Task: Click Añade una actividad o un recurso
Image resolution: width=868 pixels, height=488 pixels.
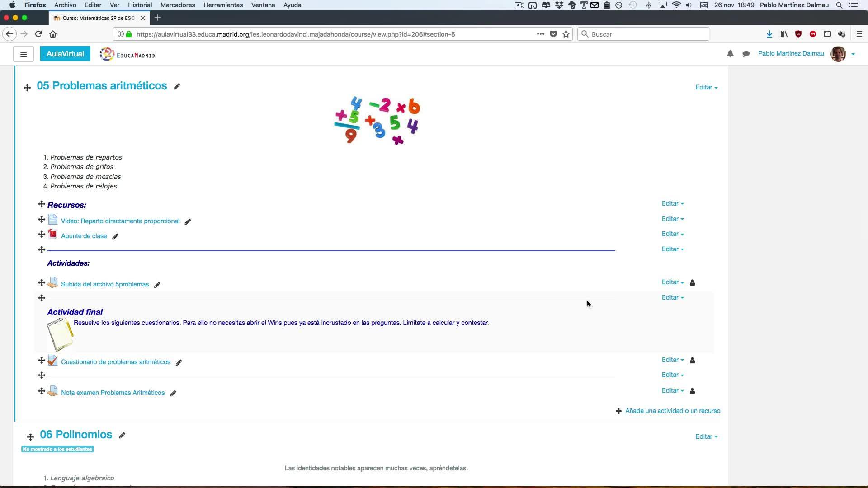Action: point(672,411)
